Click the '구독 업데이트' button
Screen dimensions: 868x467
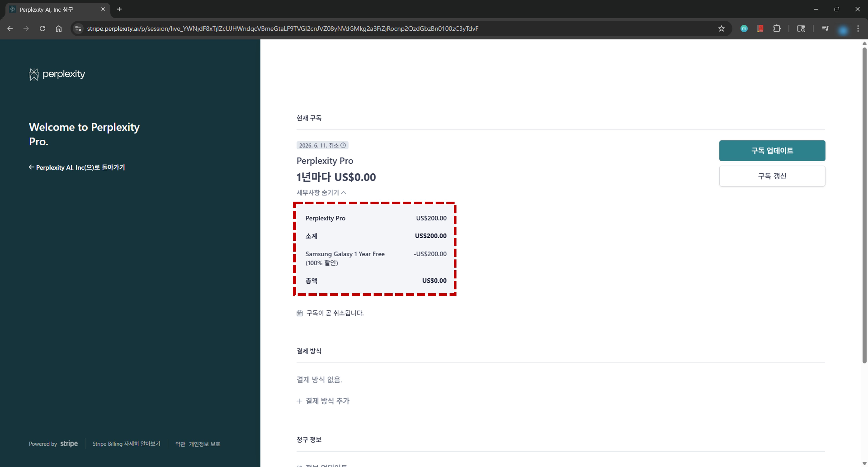772,151
